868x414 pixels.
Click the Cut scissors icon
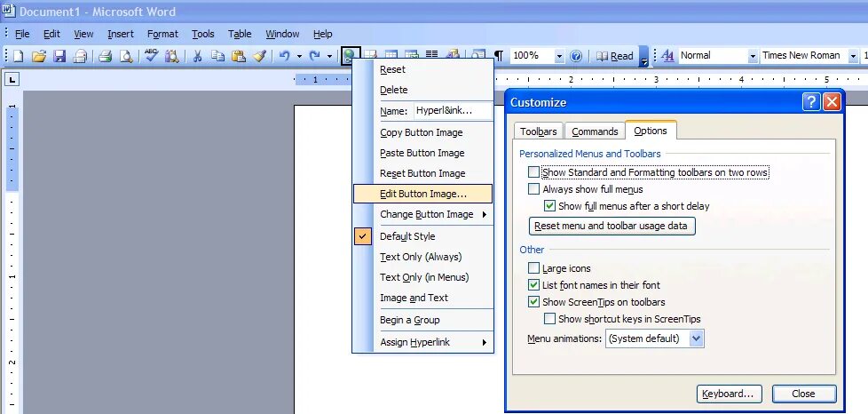(197, 55)
